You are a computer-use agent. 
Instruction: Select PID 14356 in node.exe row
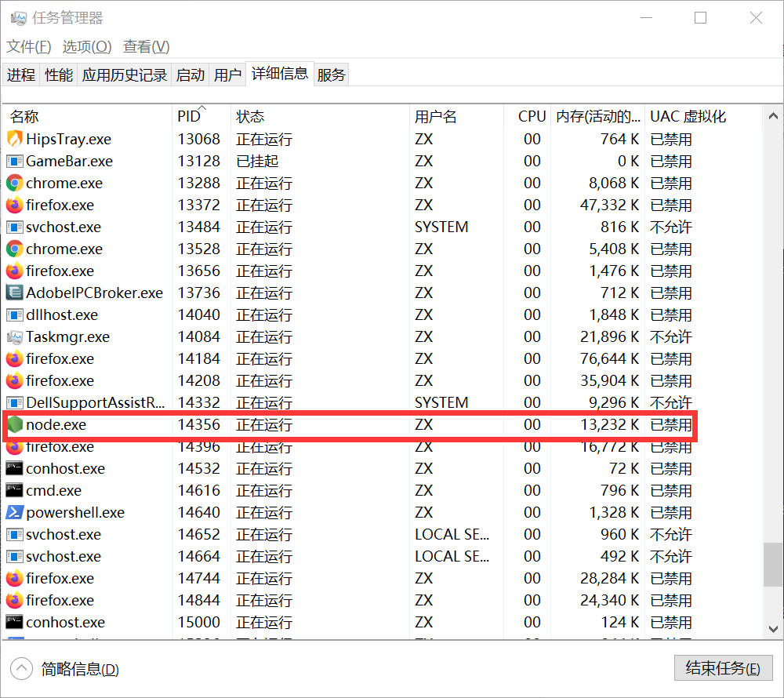click(x=199, y=424)
